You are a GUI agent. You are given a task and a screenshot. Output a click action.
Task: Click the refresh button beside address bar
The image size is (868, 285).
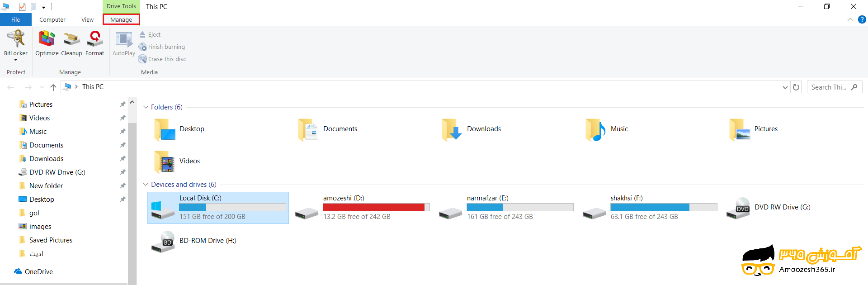(x=796, y=87)
